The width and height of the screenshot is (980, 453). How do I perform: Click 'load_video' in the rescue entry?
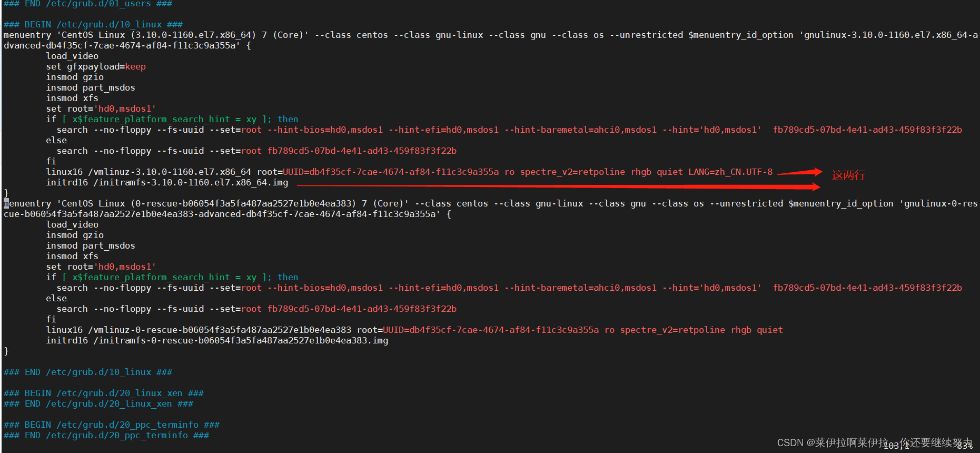point(72,224)
